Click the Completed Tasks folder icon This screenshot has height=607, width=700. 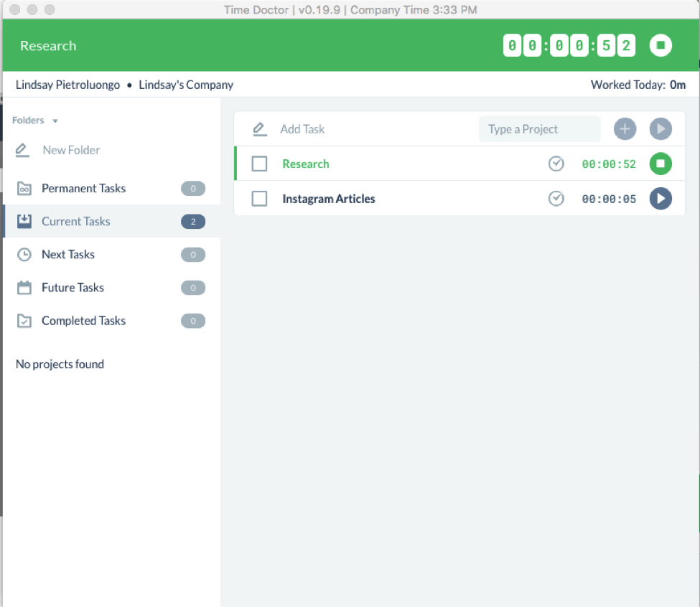point(24,321)
